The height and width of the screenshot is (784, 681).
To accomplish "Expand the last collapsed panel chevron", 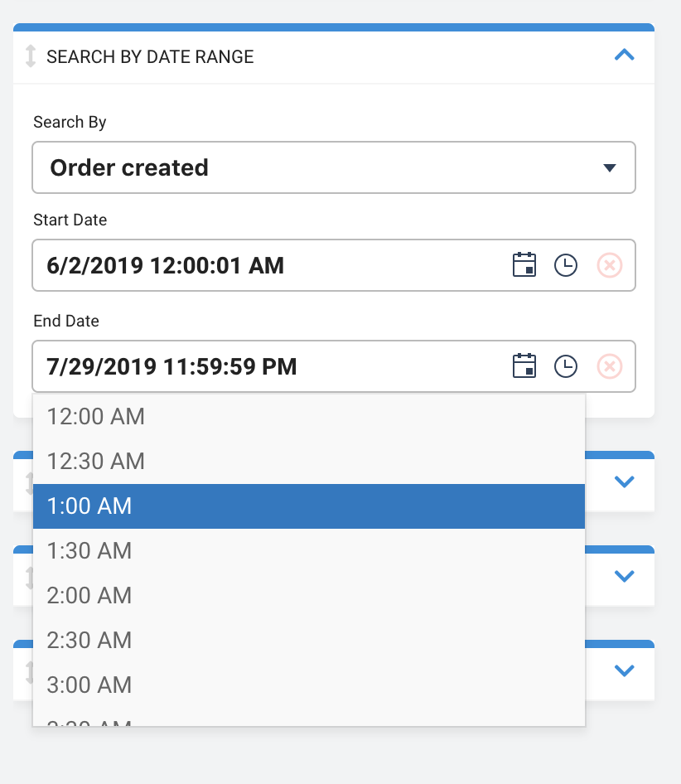I will tap(624, 670).
